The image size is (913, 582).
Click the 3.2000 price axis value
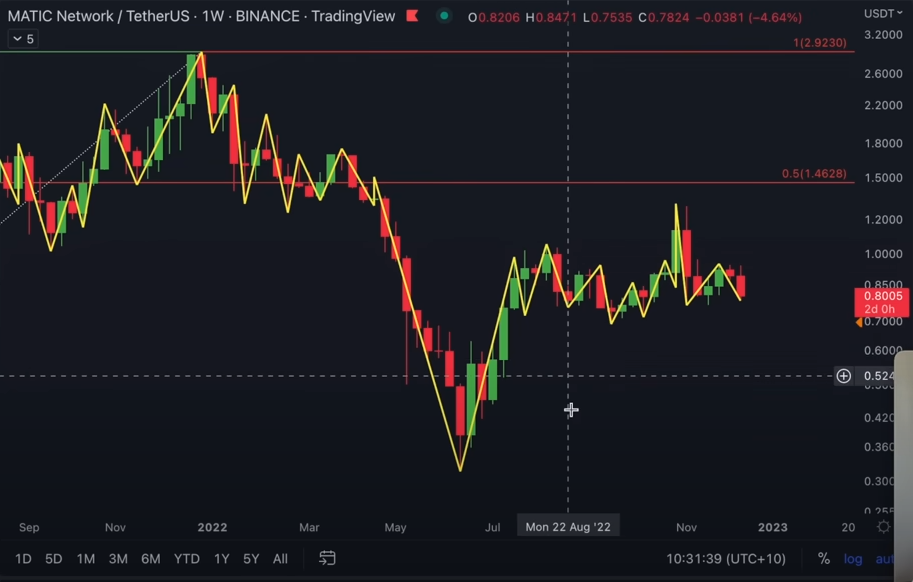tap(883, 35)
